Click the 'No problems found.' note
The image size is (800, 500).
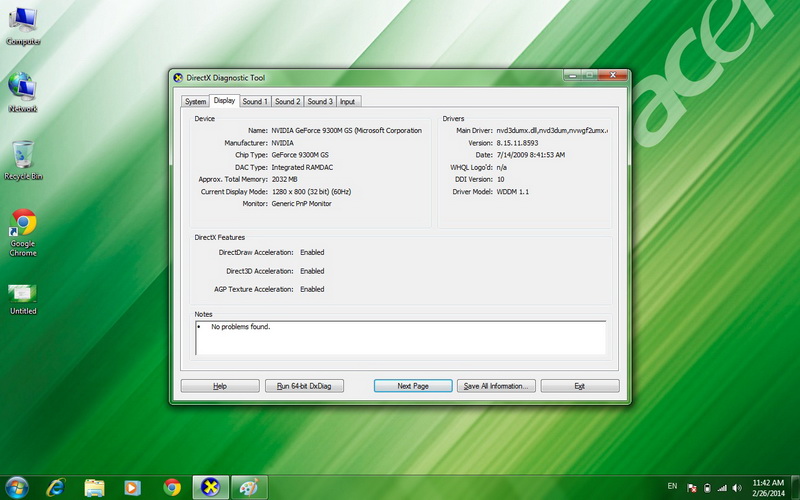(240, 327)
